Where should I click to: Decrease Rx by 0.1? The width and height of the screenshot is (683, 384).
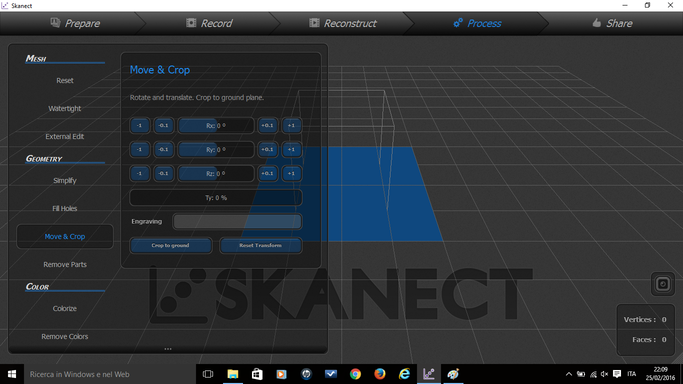pos(163,125)
